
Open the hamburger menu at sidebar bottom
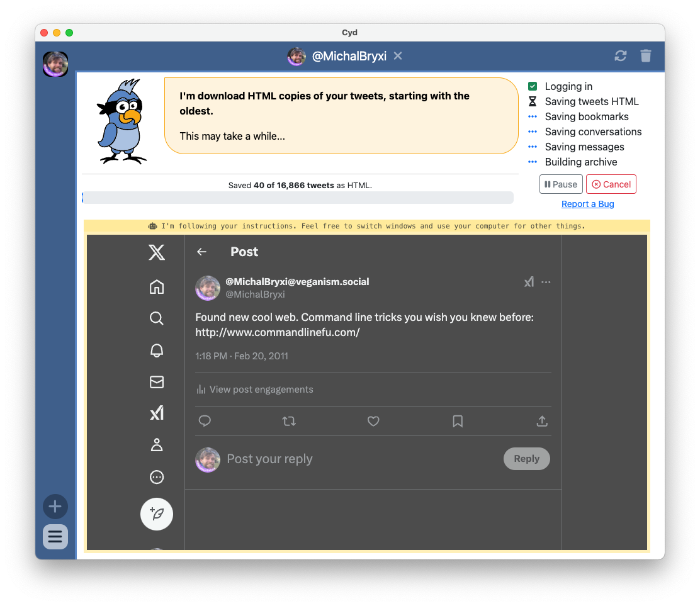click(x=55, y=536)
